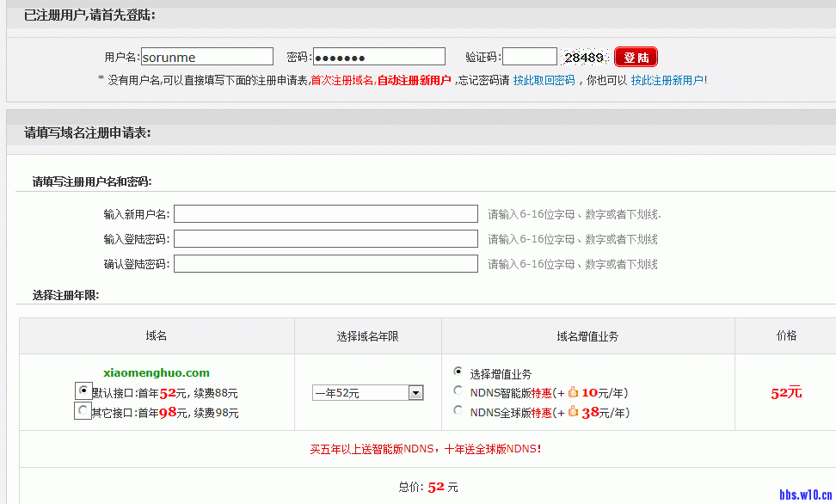Image resolution: width=836 pixels, height=504 pixels.
Task: Click the username field showing sorunme
Action: [x=206, y=56]
